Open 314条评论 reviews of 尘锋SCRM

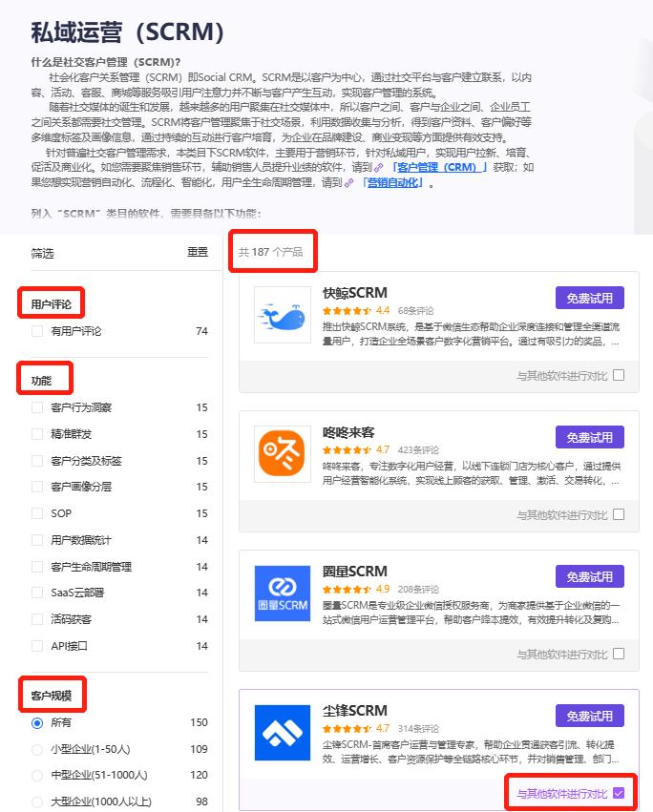coord(418,729)
